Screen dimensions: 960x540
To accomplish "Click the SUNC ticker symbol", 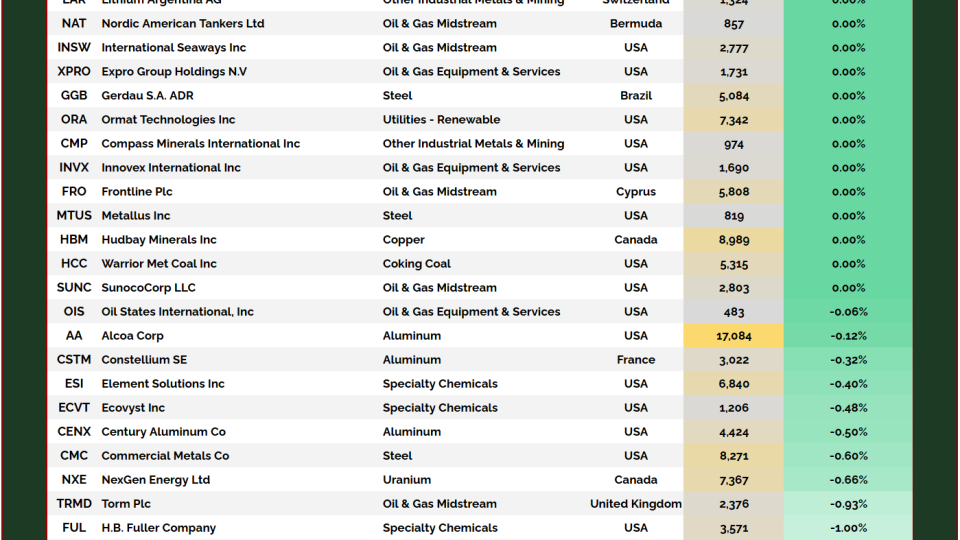I will [x=74, y=288].
